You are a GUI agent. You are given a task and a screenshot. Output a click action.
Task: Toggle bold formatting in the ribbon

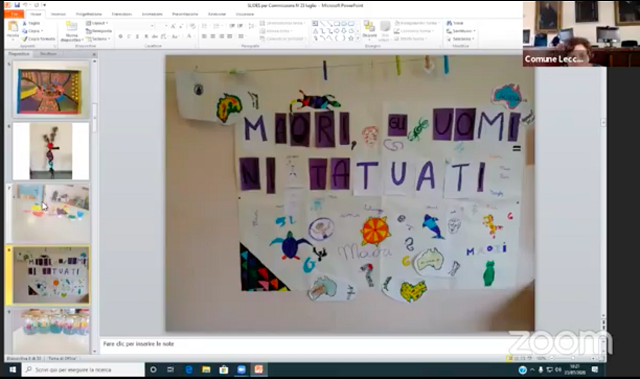120,36
